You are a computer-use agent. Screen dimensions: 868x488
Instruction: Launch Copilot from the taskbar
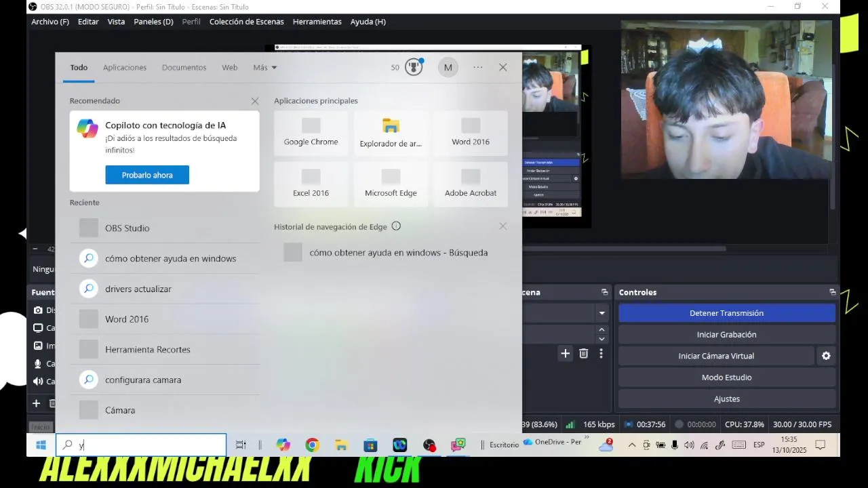(x=283, y=445)
